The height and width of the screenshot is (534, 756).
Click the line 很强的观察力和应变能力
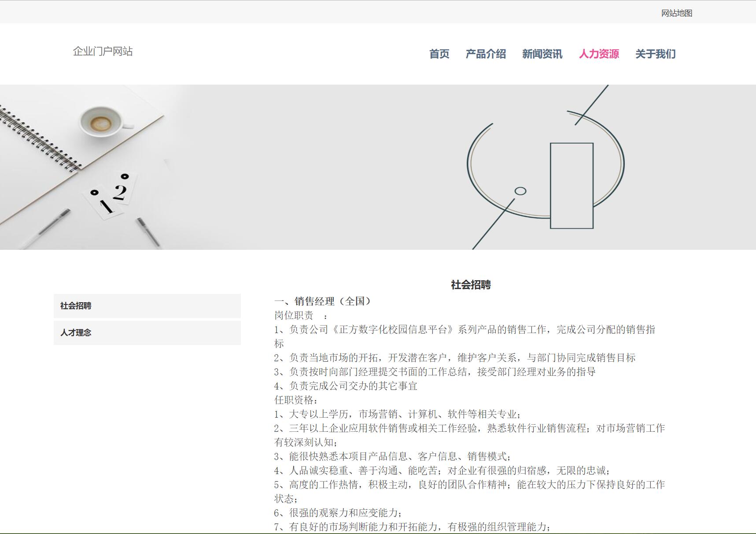point(338,513)
